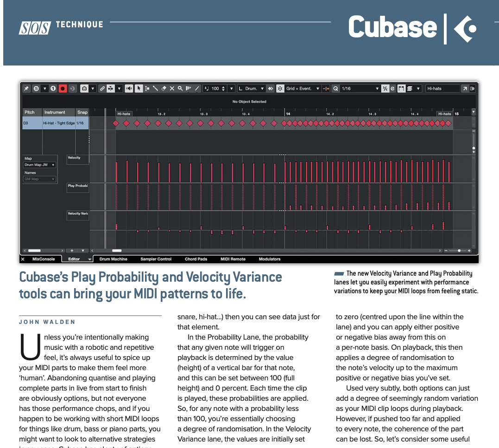Click the Hi-hats part name field

point(442,88)
